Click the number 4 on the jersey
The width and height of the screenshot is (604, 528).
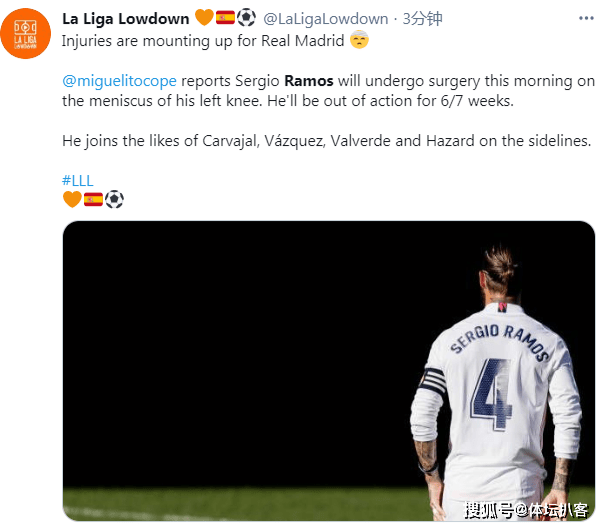pos(491,394)
